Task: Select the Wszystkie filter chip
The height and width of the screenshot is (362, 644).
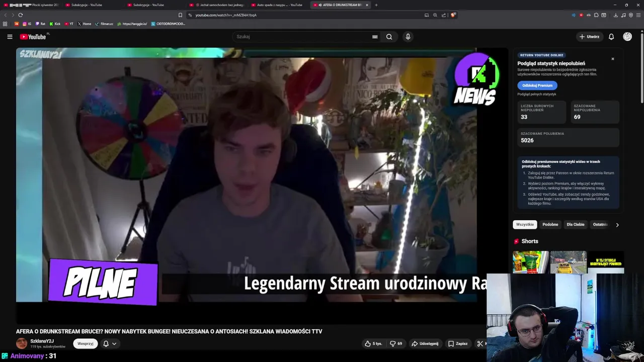Action: [x=525, y=225]
